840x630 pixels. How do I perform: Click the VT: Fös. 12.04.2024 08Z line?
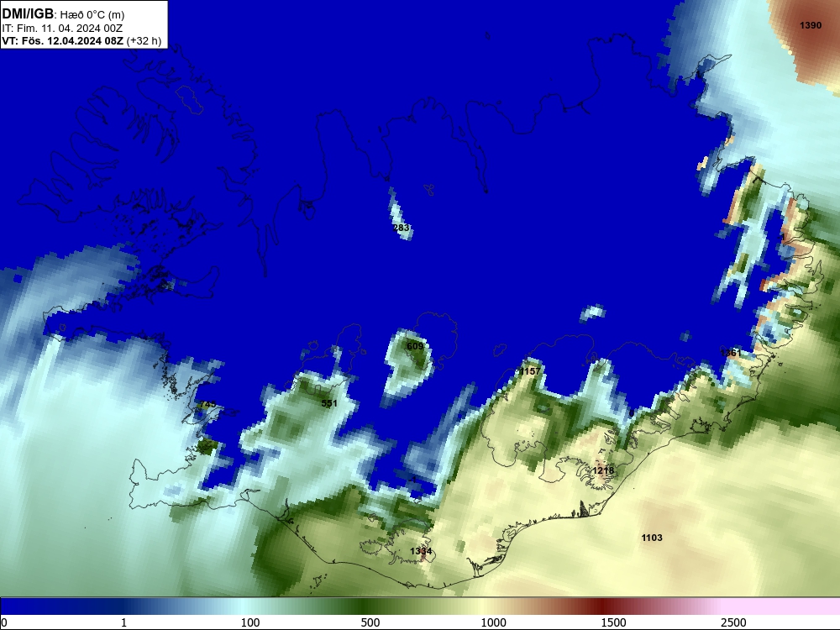(81, 40)
